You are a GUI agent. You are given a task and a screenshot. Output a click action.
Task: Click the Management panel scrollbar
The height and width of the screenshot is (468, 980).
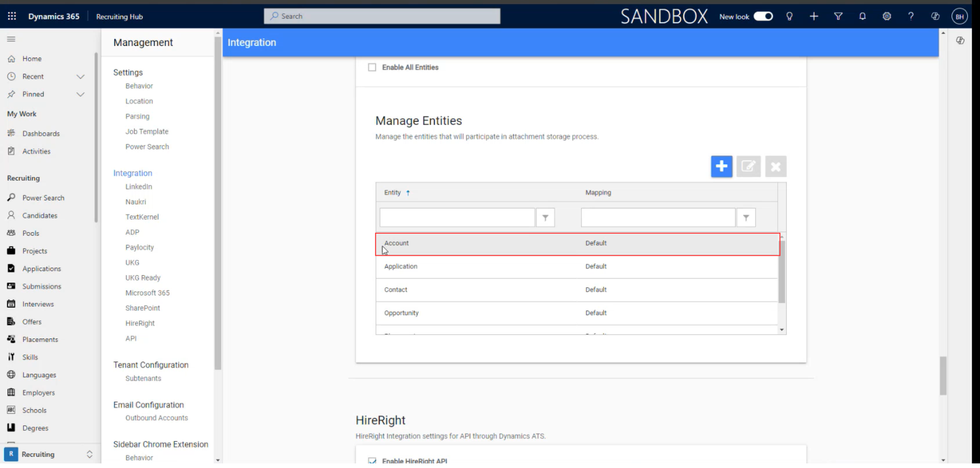(x=218, y=203)
